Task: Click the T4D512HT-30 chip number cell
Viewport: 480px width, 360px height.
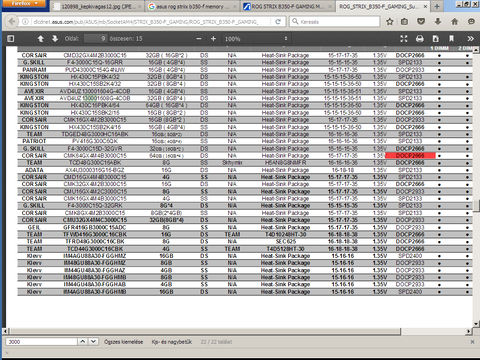Action: pos(286,249)
